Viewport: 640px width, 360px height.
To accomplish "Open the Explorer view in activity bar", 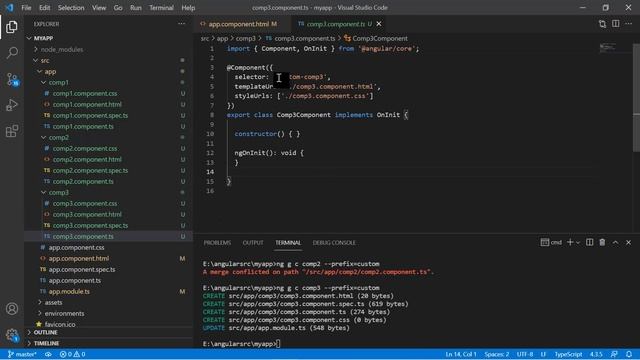I will tap(12, 27).
